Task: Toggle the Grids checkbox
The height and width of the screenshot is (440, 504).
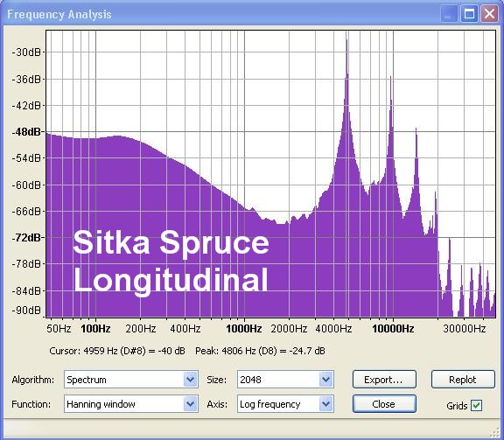Action: point(476,405)
